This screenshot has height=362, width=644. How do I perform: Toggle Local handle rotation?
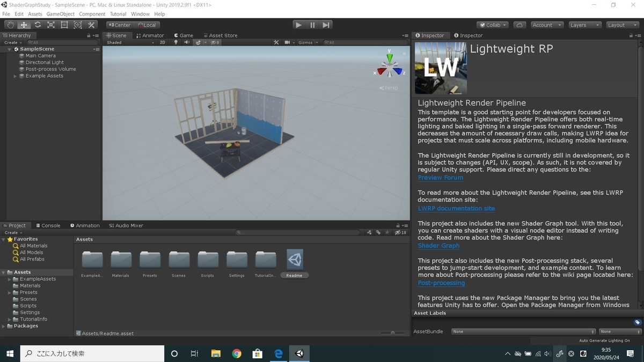(x=147, y=25)
